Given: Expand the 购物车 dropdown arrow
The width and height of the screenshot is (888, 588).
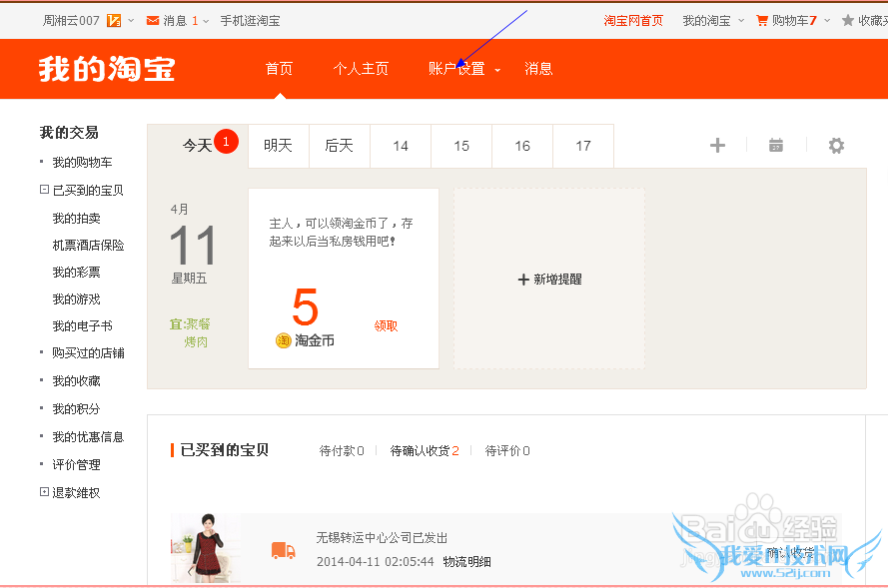Looking at the screenshot, I should (x=827, y=21).
